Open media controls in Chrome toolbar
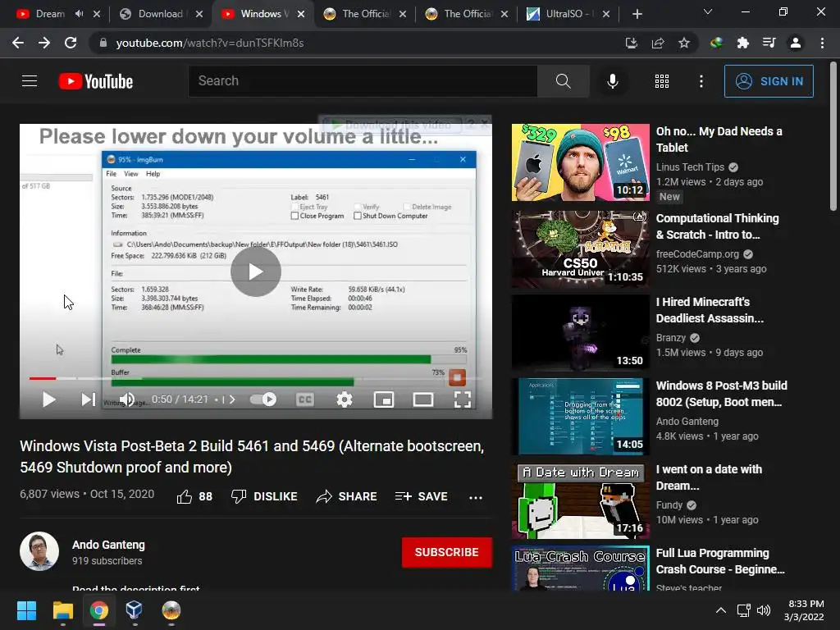This screenshot has width=840, height=630. click(x=769, y=43)
